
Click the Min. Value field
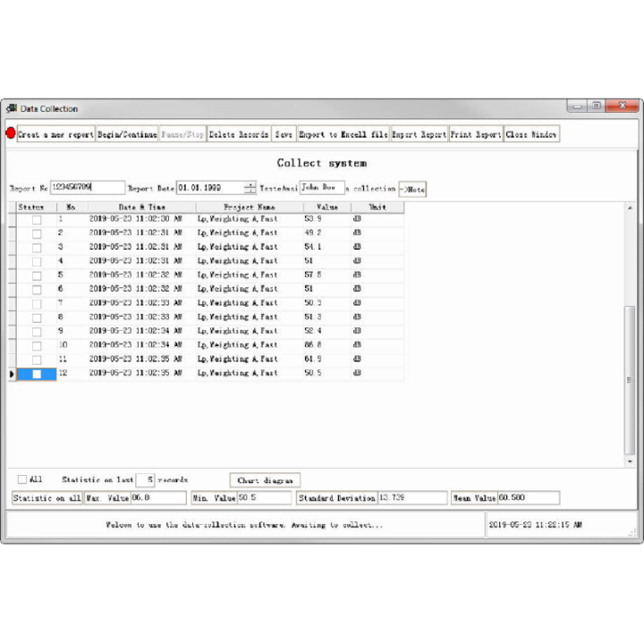tap(264, 498)
